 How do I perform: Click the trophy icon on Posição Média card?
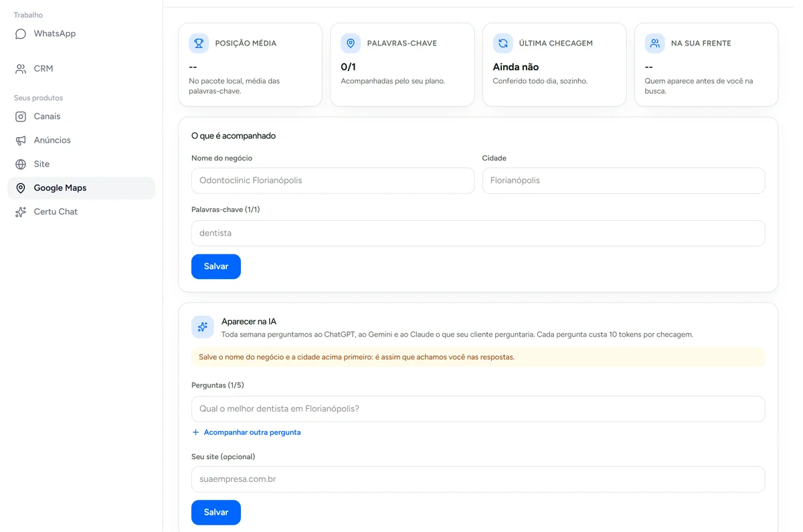(199, 43)
